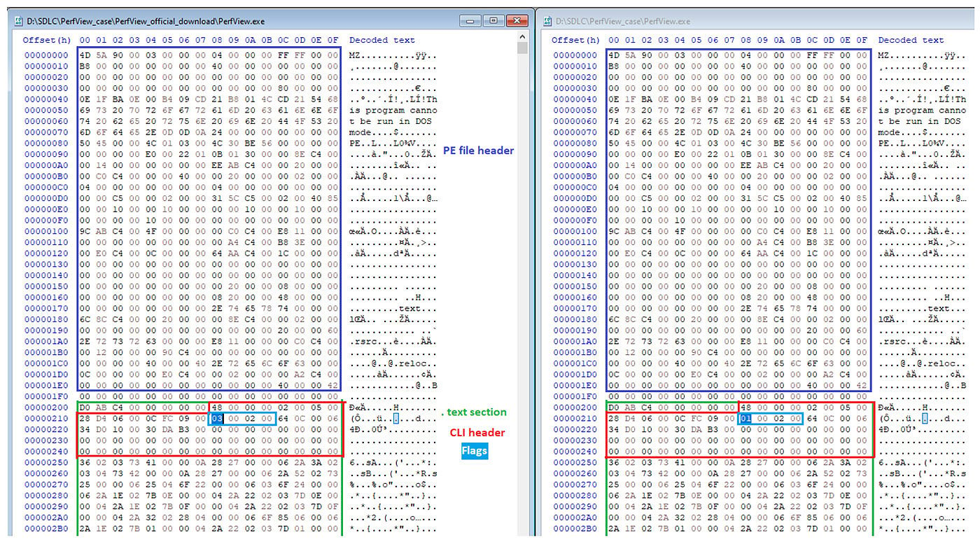Image resolution: width=980 pixels, height=542 pixels.
Task: Click offset 00000080 in the left window
Action: coord(46,144)
